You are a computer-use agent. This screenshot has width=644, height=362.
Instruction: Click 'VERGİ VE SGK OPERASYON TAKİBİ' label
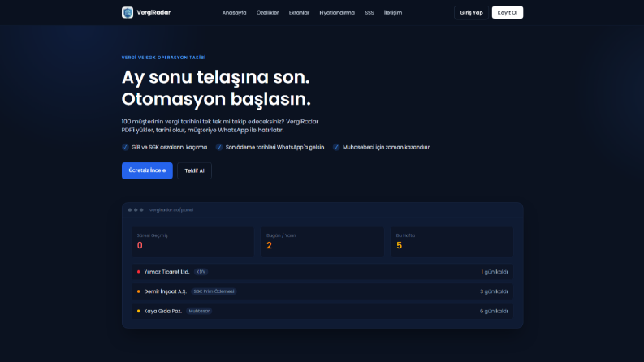coord(163,58)
